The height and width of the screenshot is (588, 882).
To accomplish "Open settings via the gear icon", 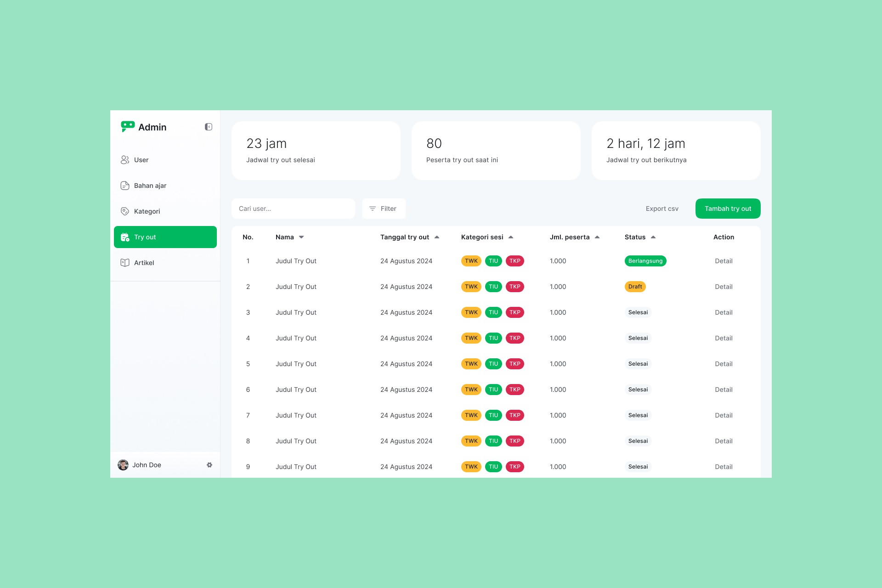I will pos(209,465).
